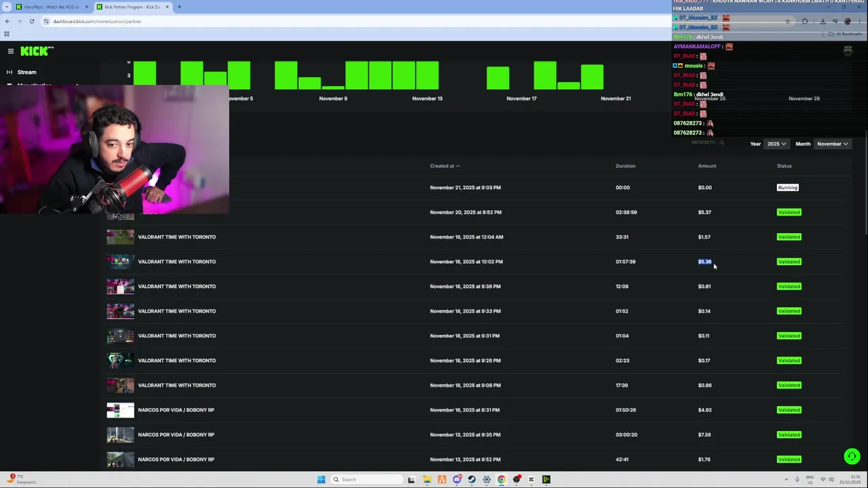Screen dimensions: 868x488
Task: Open the Year 2025 dropdown
Action: (x=776, y=144)
